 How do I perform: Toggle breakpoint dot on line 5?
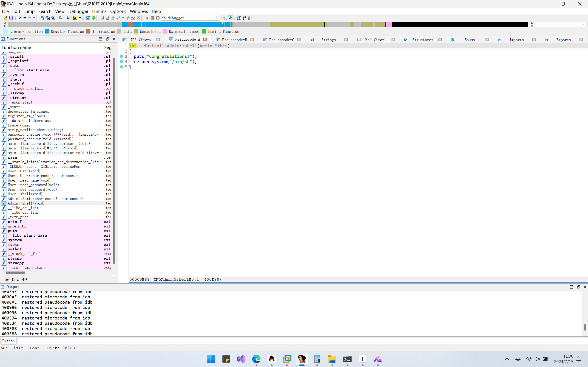(x=122, y=67)
